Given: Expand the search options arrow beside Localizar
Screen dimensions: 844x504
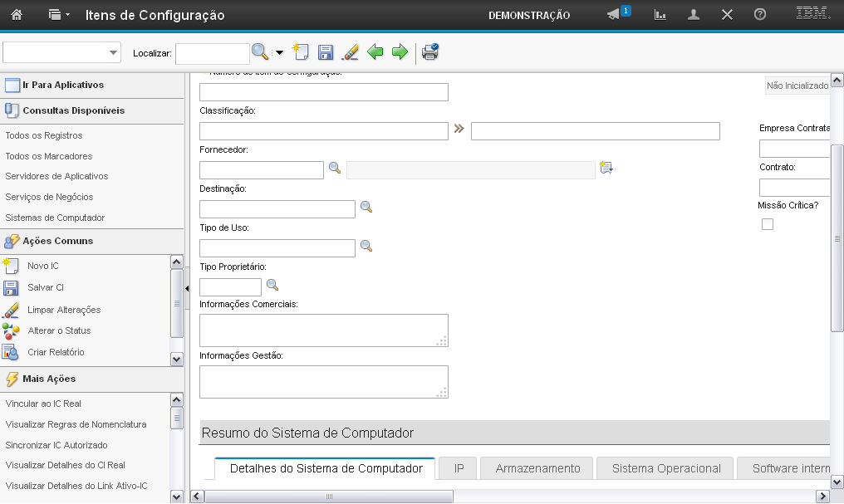Looking at the screenshot, I should [x=279, y=53].
